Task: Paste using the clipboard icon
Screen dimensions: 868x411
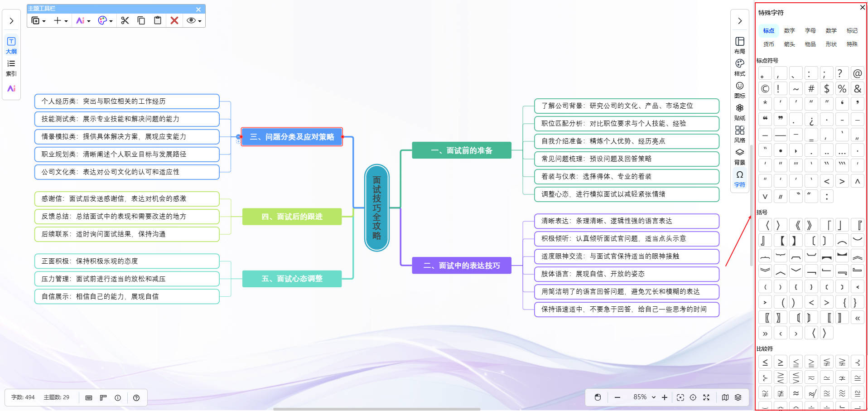Action: point(158,20)
